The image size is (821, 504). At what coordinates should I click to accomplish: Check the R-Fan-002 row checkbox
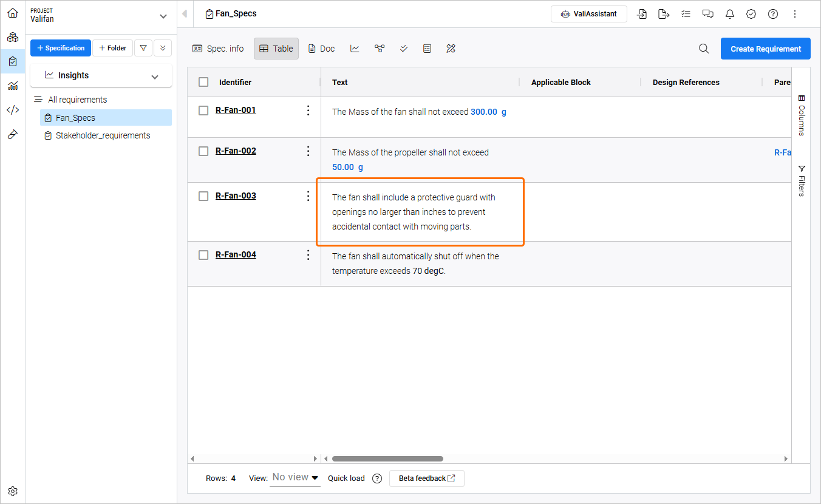(x=203, y=151)
